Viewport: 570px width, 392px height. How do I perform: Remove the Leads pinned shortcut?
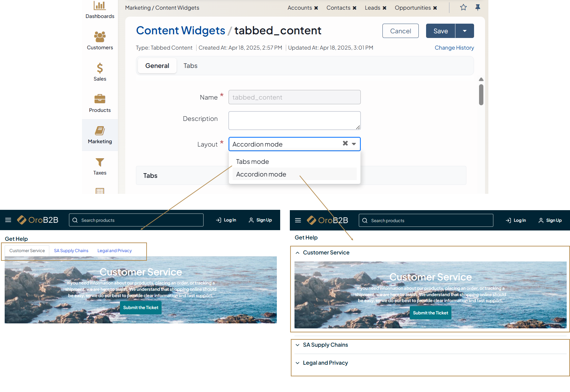click(x=384, y=8)
